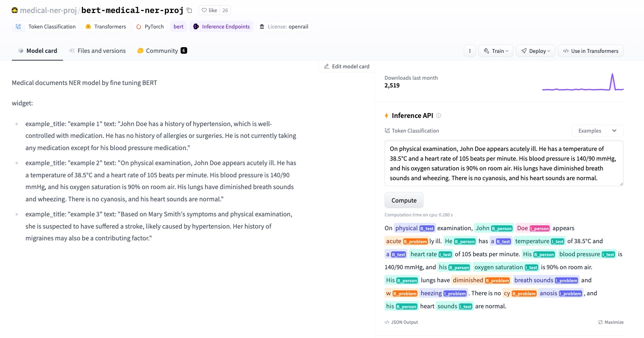The width and height of the screenshot is (644, 338).
Task: Open the Token Classification tag
Action: (x=46, y=26)
